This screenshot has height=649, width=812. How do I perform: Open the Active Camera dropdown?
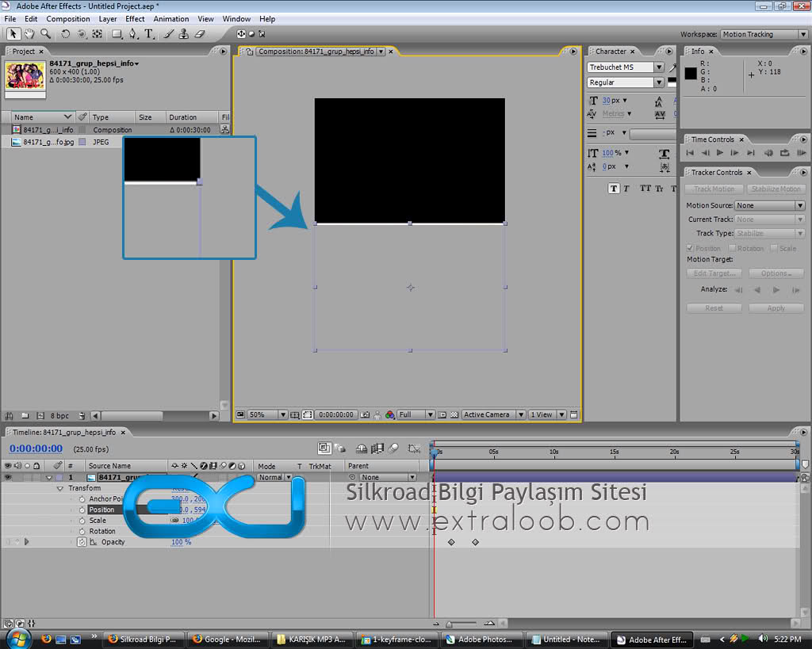[521, 414]
